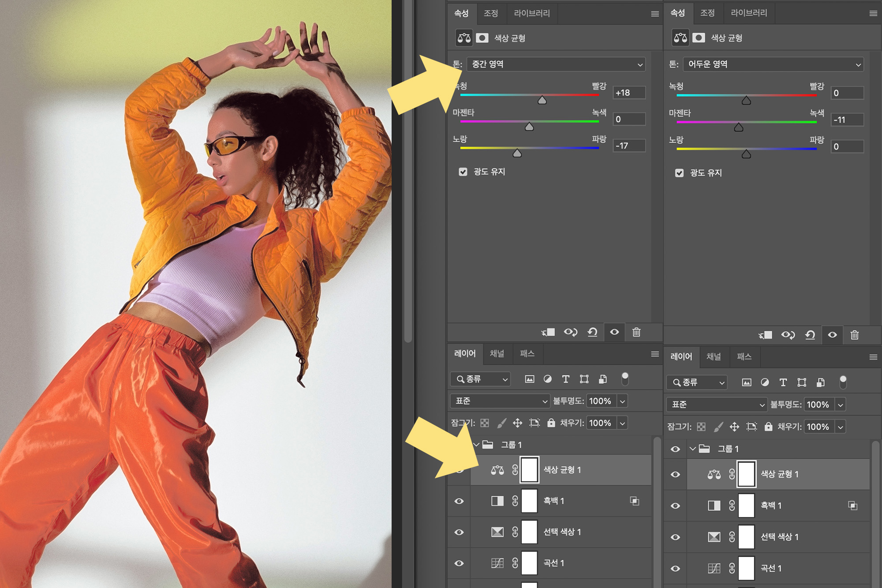882x588 pixels.
Task: Switch to the 라이브러리 tab in right panel
Action: click(748, 13)
